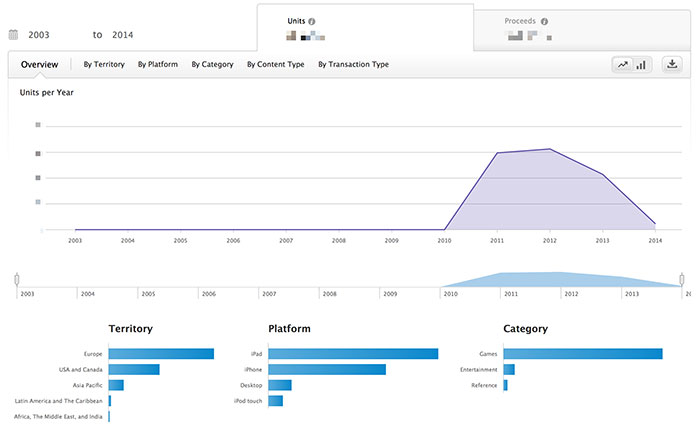The image size is (700, 437).
Task: Click the calendar icon beside the date range
Action: (x=13, y=34)
